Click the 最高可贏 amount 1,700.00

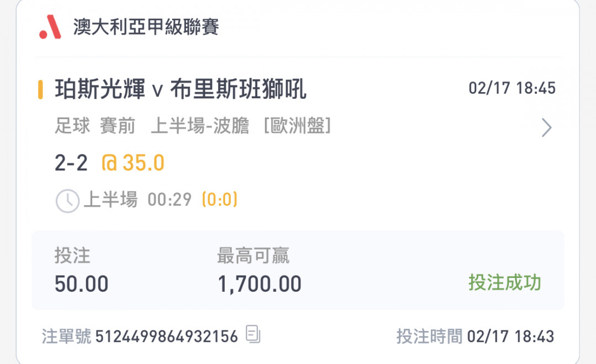259,284
